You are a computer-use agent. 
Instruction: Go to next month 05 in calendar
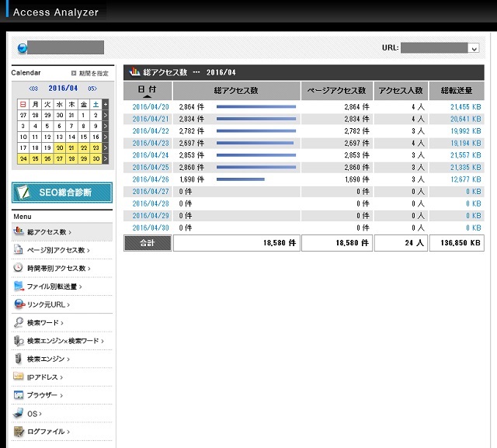click(x=92, y=89)
